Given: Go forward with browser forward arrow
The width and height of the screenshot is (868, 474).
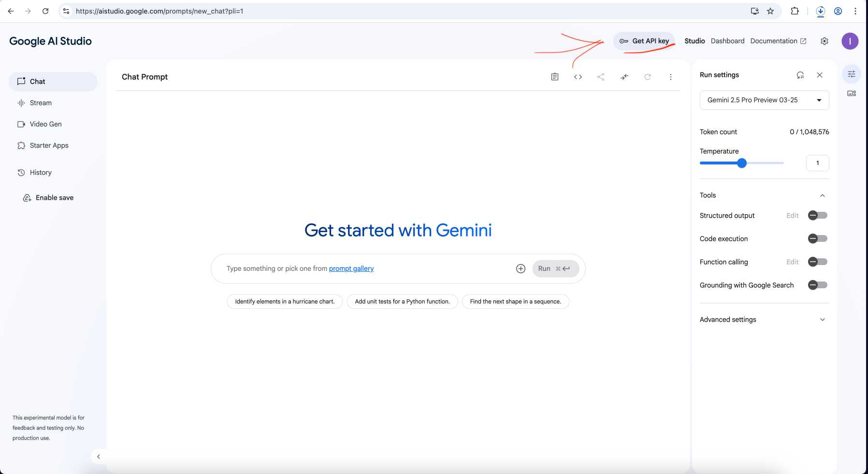Looking at the screenshot, I should [x=28, y=11].
